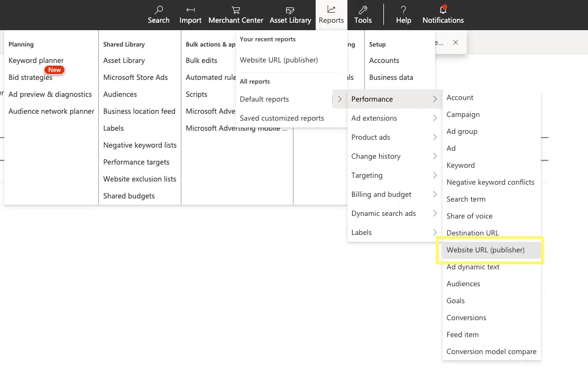The width and height of the screenshot is (588, 372).
Task: Close the panel with the X icon
Action: 455,42
